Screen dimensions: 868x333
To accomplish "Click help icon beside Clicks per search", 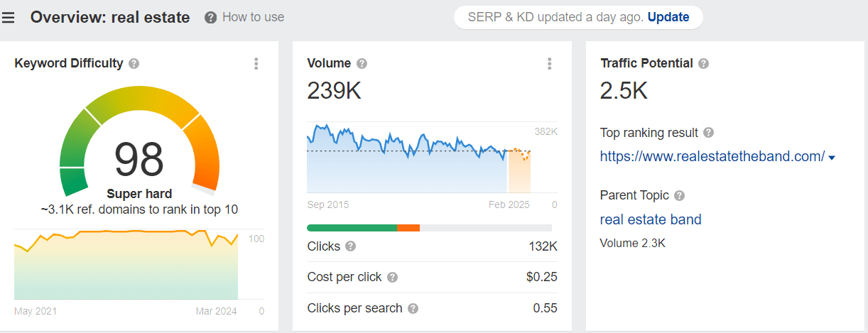I will [x=413, y=309].
